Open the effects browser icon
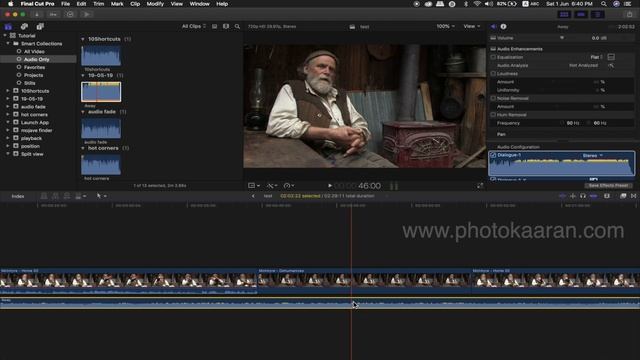Viewport: 640px width, 360px height. pos(623,196)
